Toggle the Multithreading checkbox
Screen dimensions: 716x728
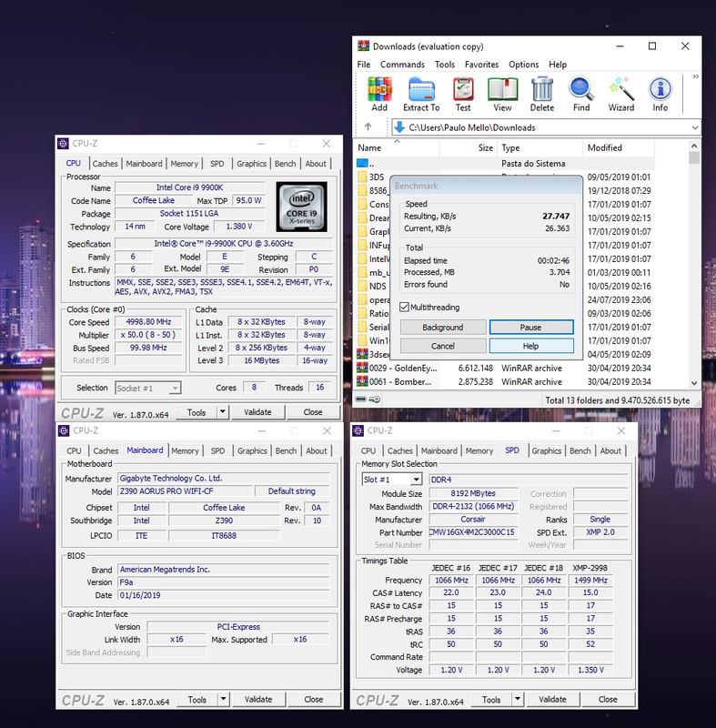click(405, 307)
